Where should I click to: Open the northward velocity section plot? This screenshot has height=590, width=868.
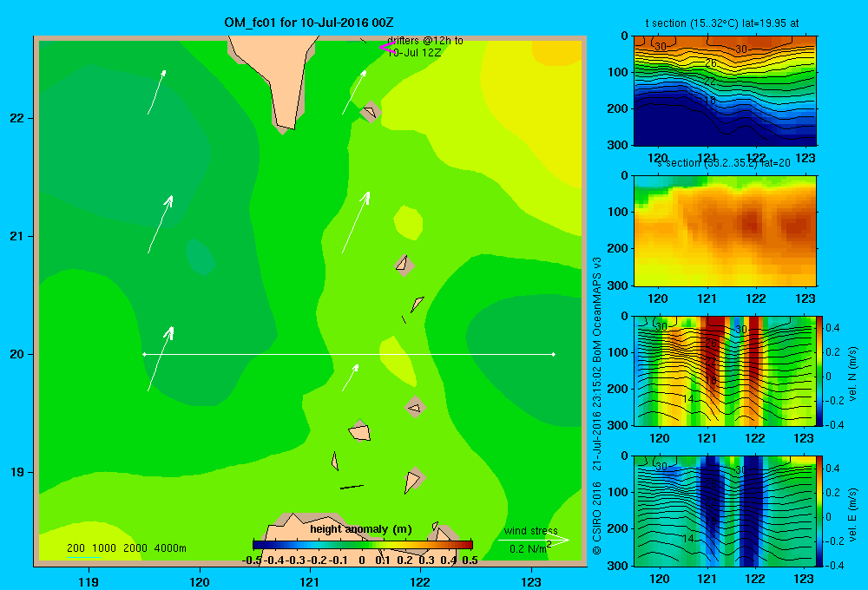[725, 370]
